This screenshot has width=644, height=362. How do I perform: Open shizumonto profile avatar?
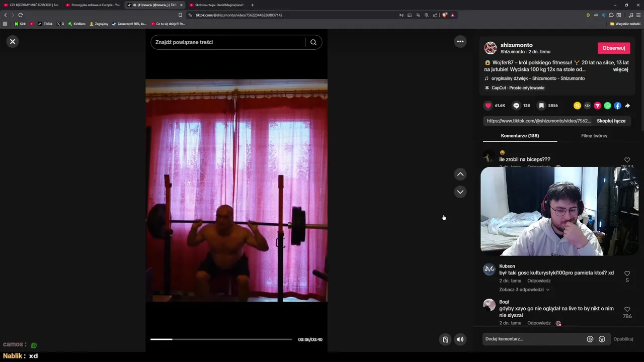coord(490,48)
